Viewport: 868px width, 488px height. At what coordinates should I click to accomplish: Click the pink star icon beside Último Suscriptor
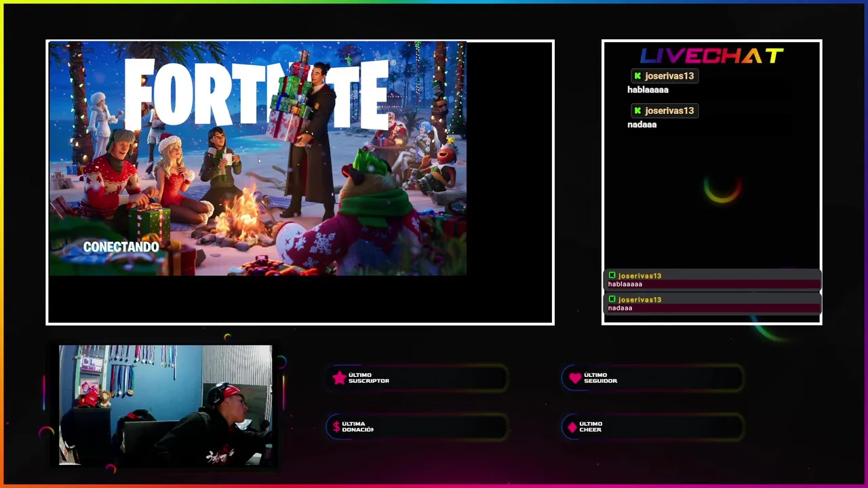coord(340,378)
